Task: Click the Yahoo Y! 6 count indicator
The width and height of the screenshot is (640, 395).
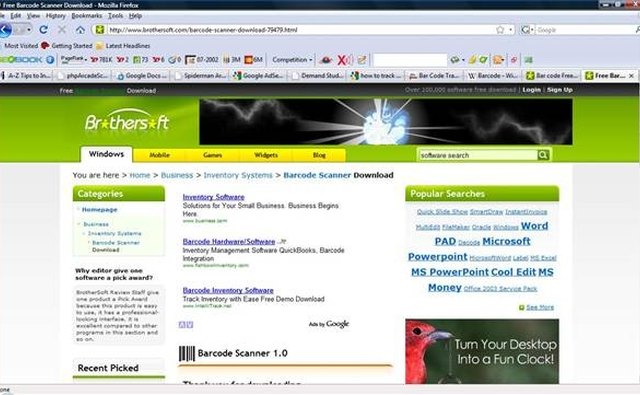Action: [x=158, y=60]
